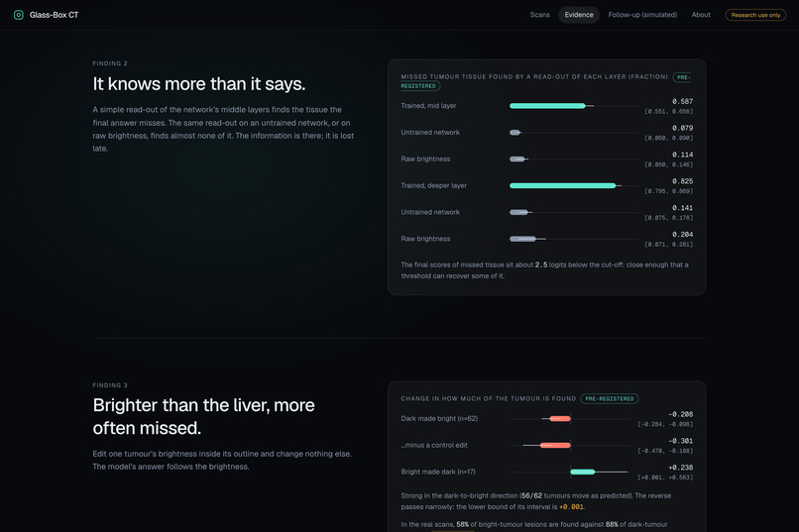Open the About page
This screenshot has height=532, width=799.
click(x=701, y=15)
